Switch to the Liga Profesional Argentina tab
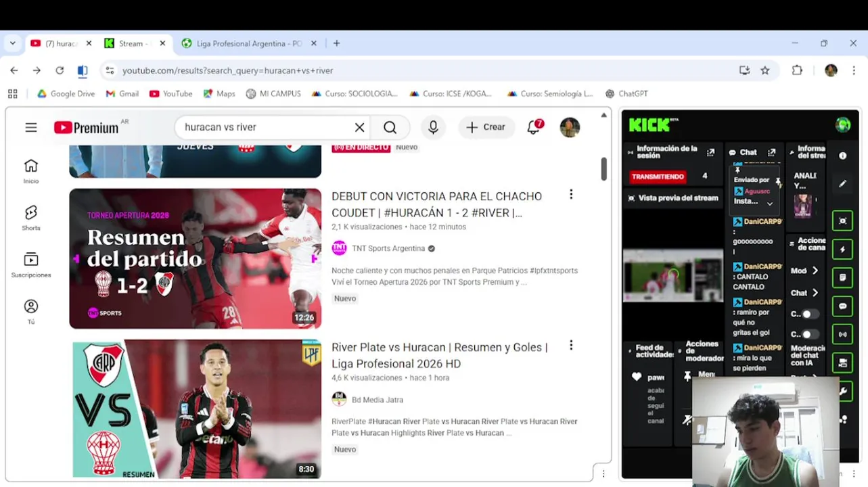868x487 pixels. tap(248, 43)
